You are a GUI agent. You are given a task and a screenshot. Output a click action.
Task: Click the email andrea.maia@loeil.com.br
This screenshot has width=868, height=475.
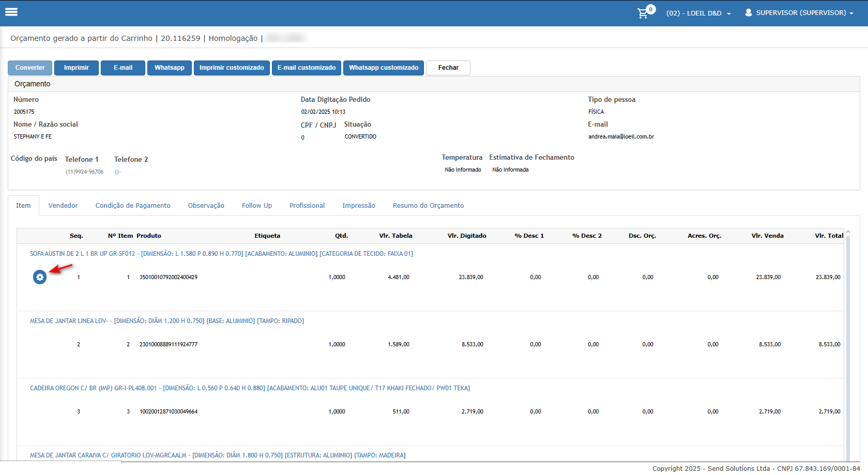[621, 137]
